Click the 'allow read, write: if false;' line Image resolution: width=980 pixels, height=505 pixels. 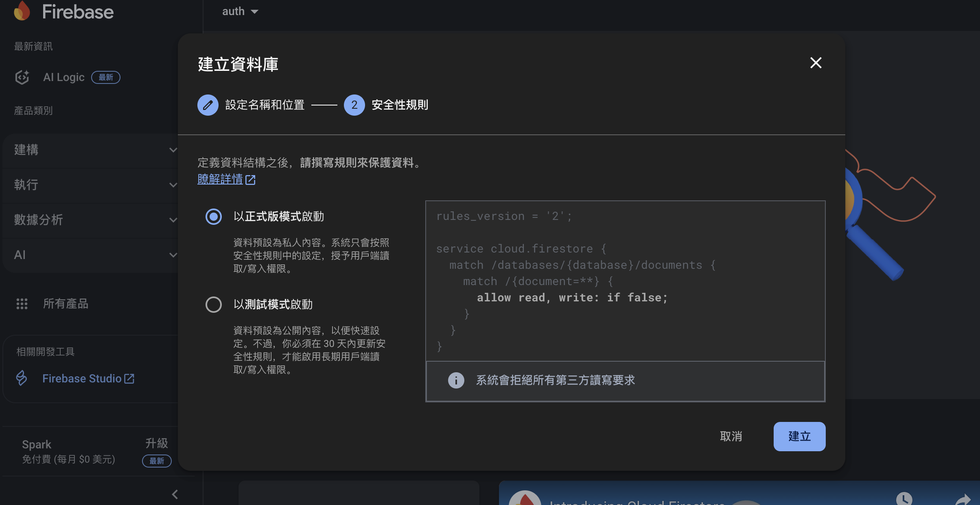[572, 298]
